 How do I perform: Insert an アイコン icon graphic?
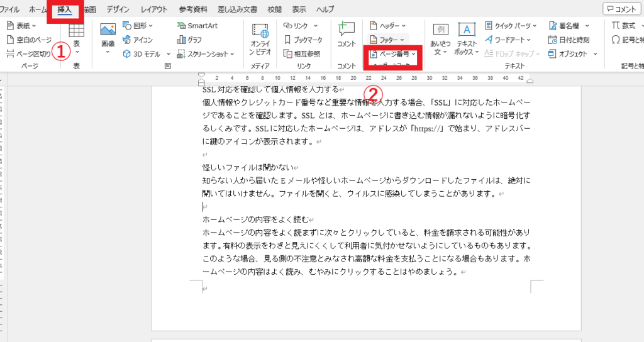pyautogui.click(x=138, y=40)
